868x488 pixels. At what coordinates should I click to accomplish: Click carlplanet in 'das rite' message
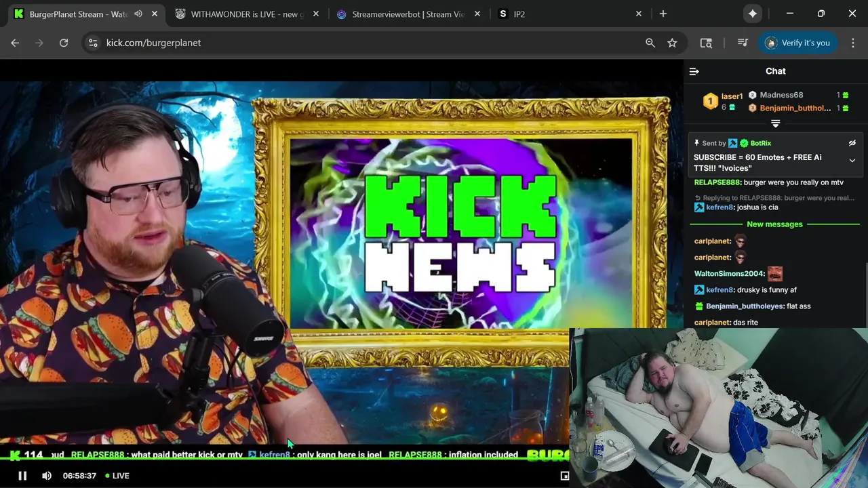(712, 323)
